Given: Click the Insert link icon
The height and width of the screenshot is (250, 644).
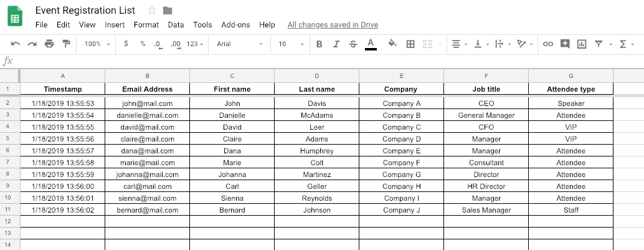Looking at the screenshot, I should point(548,44).
